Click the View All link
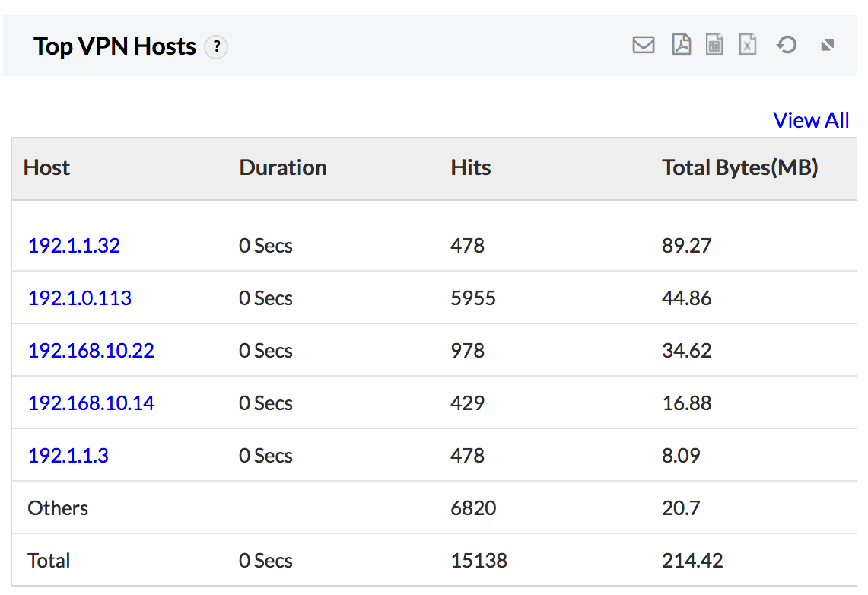The width and height of the screenshot is (868, 595). 810,120
